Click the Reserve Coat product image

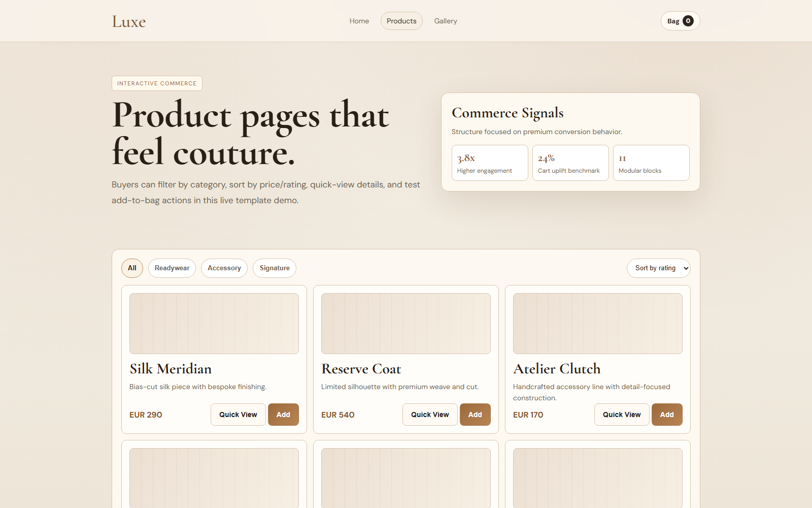click(406, 324)
